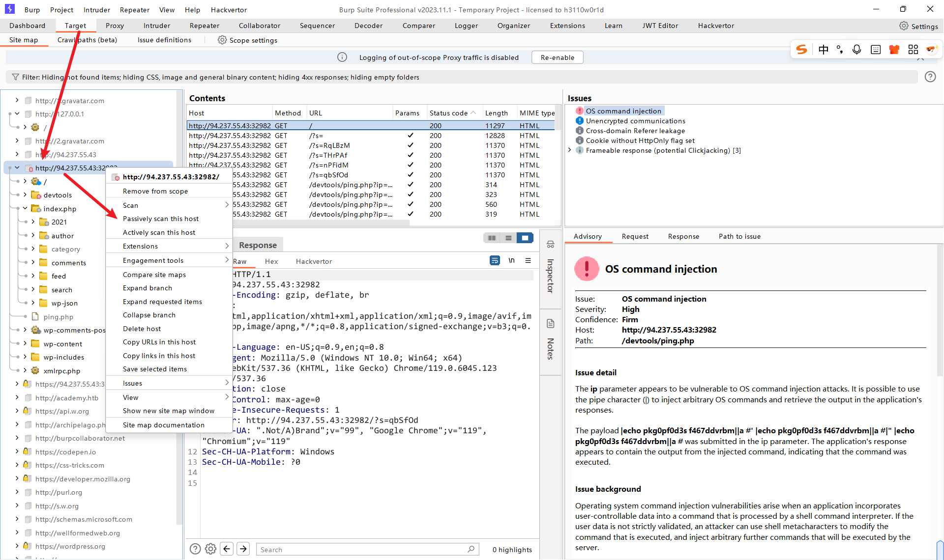Click the Re-enable button
This screenshot has height=560, width=944.
pyautogui.click(x=557, y=57)
